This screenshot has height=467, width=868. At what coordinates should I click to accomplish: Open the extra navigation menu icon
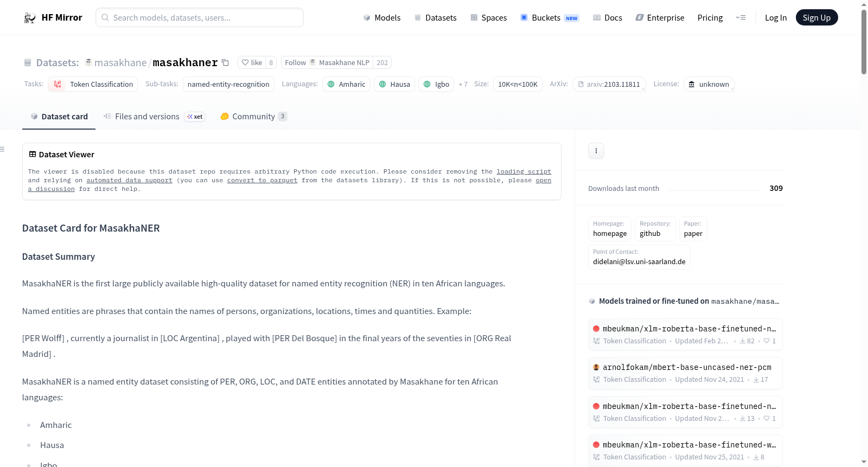click(x=741, y=18)
